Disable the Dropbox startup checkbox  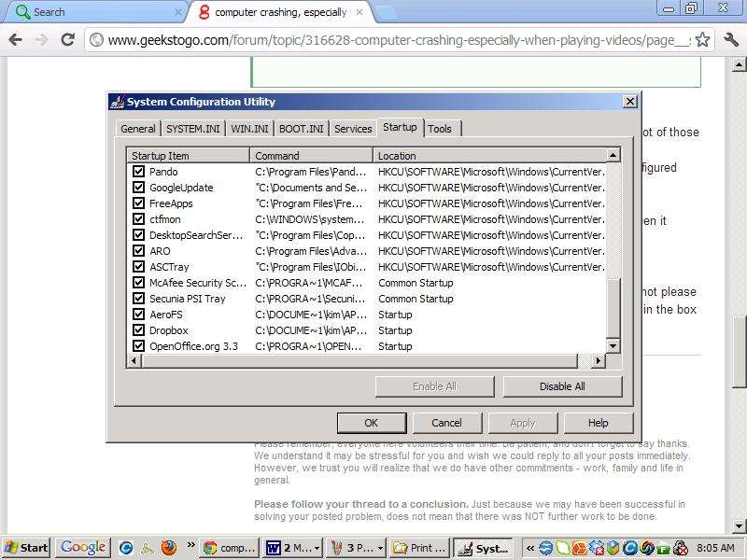click(138, 330)
